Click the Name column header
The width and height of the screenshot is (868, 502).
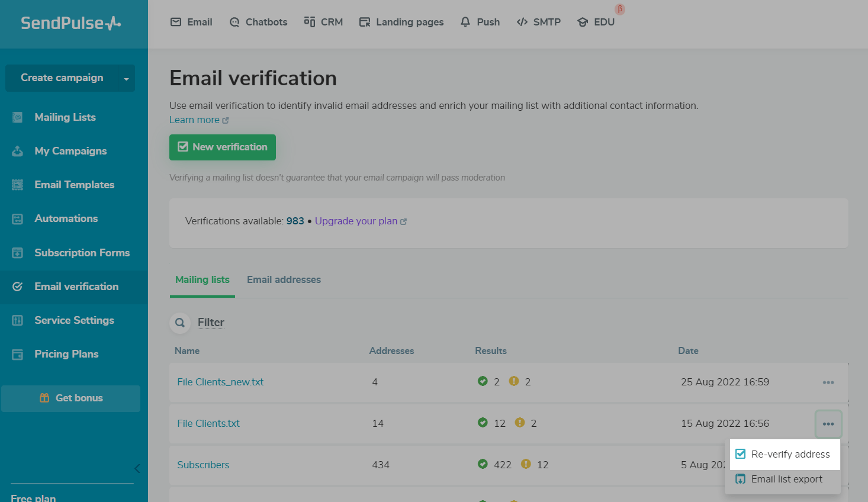[187, 350]
